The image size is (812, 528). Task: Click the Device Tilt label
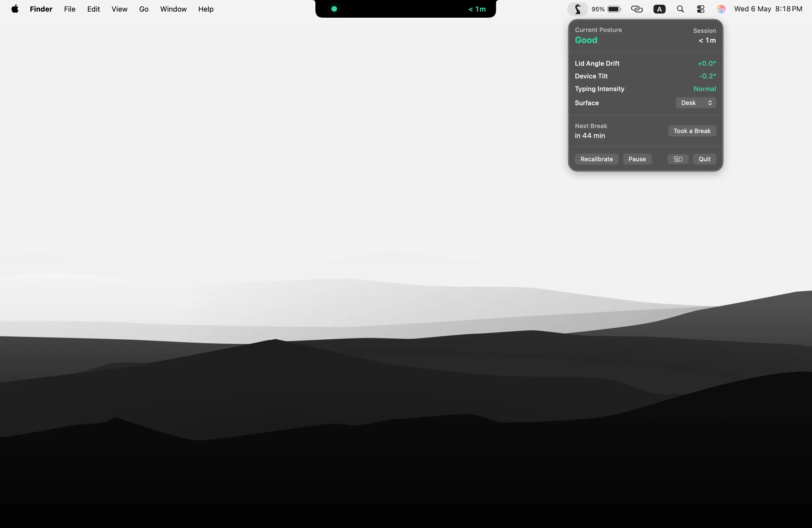click(591, 76)
